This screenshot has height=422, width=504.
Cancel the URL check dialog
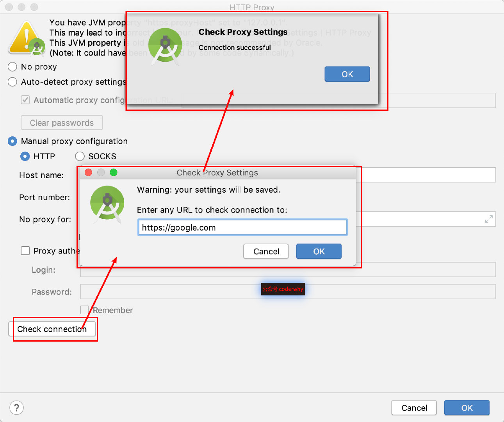point(266,251)
